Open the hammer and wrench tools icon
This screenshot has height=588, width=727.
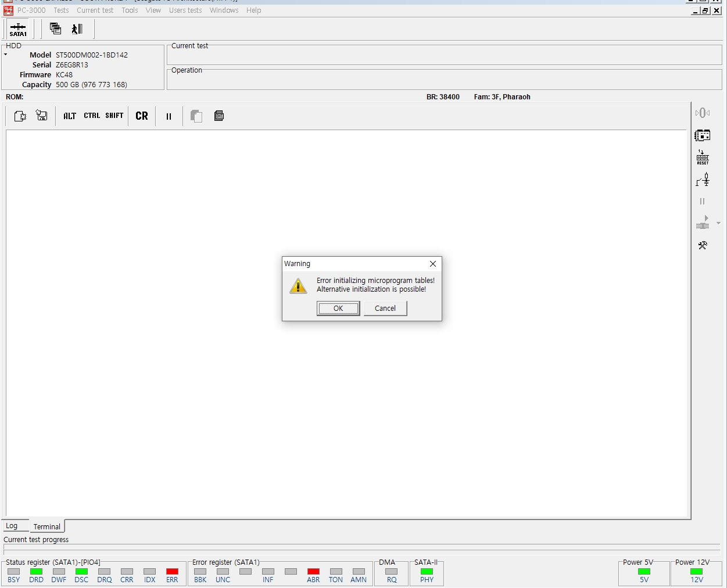(703, 245)
